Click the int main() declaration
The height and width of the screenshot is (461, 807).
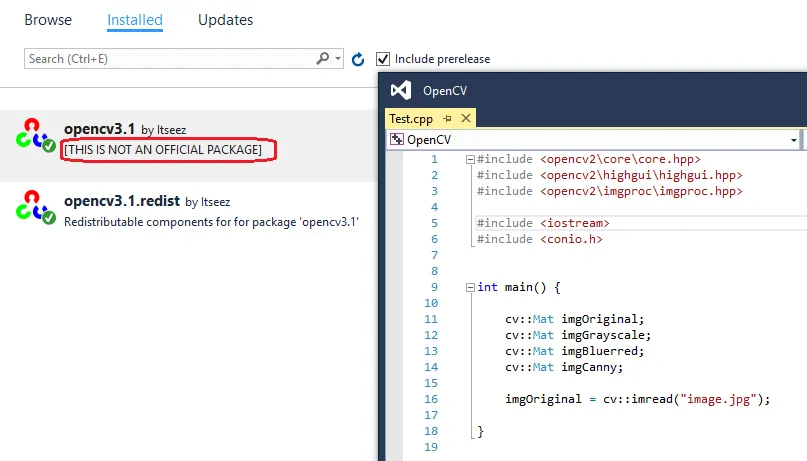pos(519,287)
